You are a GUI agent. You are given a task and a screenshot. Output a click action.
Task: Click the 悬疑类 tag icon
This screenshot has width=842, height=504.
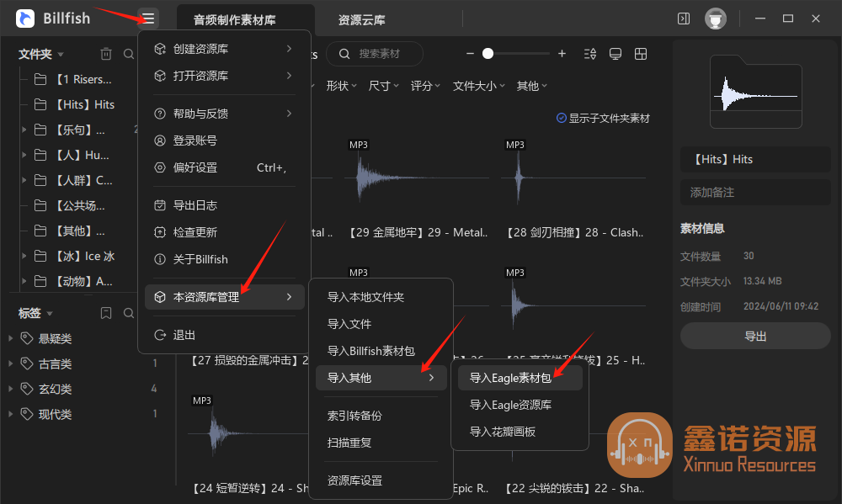coord(27,338)
